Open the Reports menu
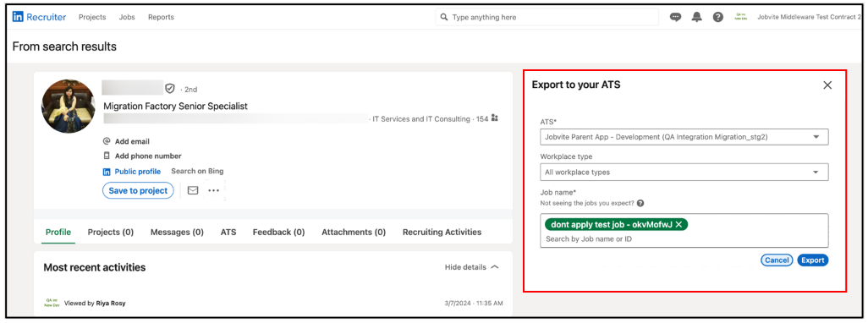The height and width of the screenshot is (323, 868). point(161,17)
